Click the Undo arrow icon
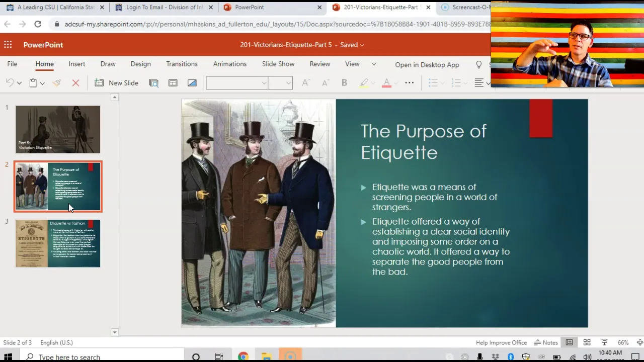Image resolution: width=644 pixels, height=362 pixels. pos(10,83)
